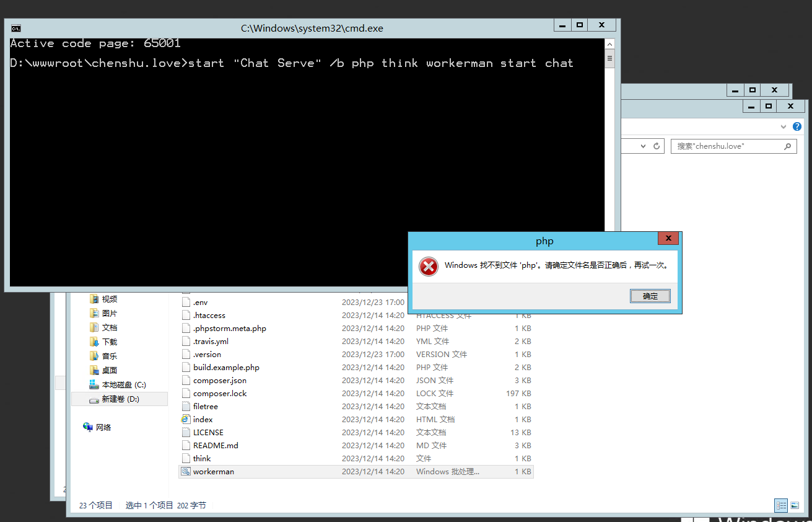Select the build.example.php file icon

point(186,368)
